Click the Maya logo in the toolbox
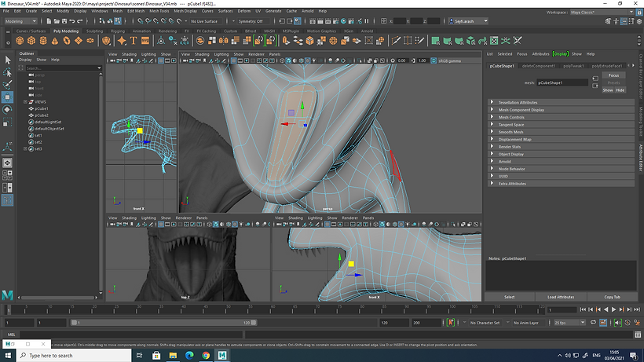 [x=7, y=294]
